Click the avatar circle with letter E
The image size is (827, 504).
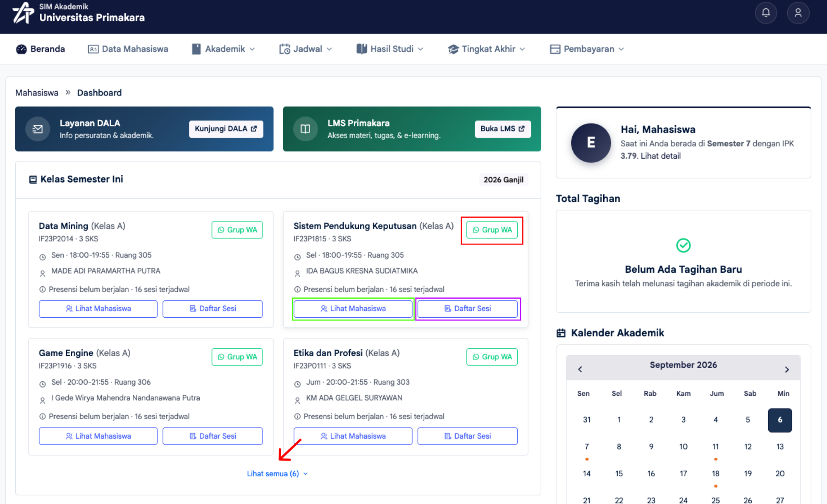pyautogui.click(x=591, y=143)
